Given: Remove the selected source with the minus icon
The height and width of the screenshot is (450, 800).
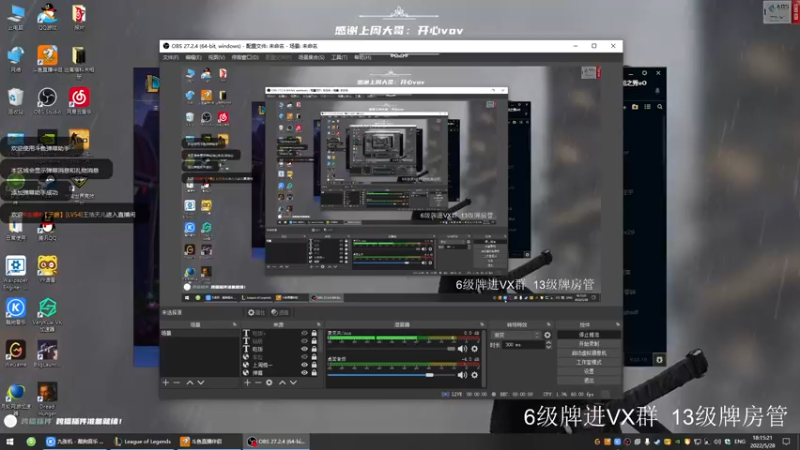Looking at the screenshot, I should coord(258,383).
